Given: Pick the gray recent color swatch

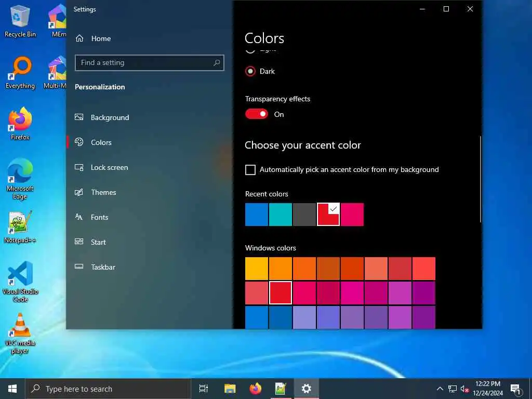Looking at the screenshot, I should click(304, 215).
